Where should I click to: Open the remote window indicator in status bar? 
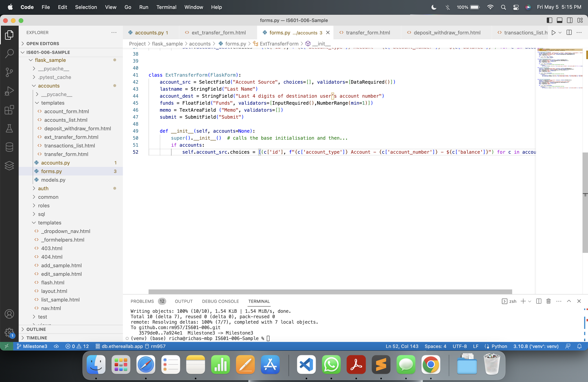click(7, 346)
